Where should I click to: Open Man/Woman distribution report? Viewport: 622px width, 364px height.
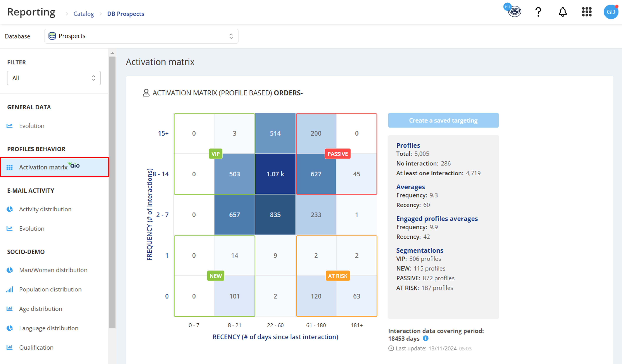coord(53,270)
